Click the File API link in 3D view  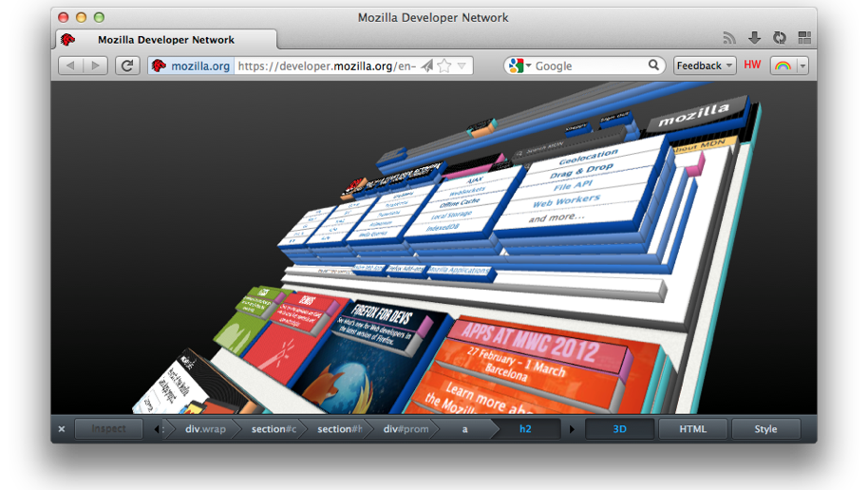(573, 185)
